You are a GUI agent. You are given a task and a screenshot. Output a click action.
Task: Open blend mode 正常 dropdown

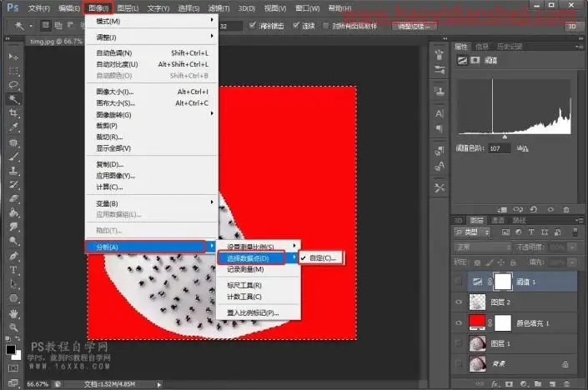pos(483,247)
